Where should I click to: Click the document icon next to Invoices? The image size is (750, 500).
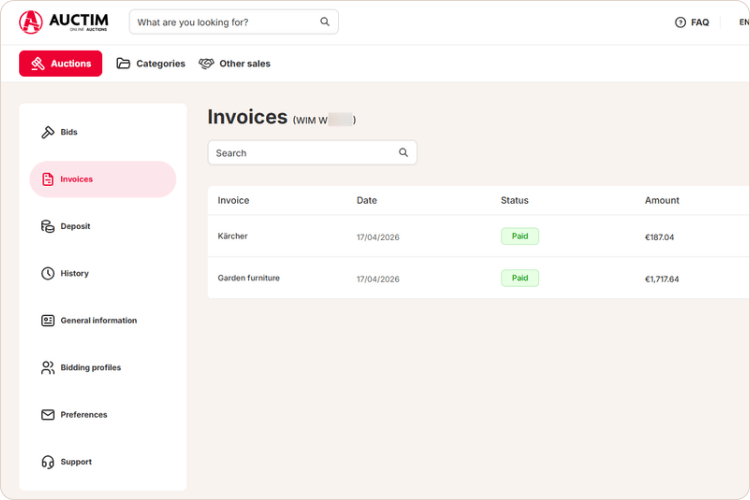(47, 179)
